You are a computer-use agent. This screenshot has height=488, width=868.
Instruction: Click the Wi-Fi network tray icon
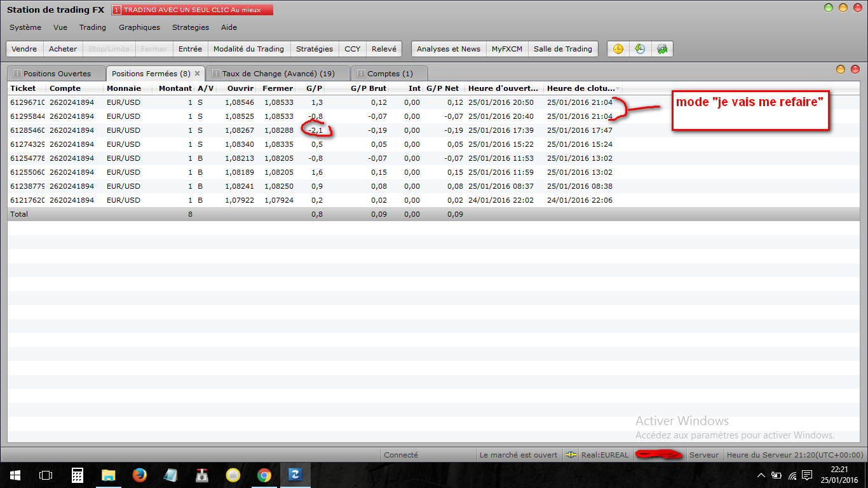pos(792,475)
